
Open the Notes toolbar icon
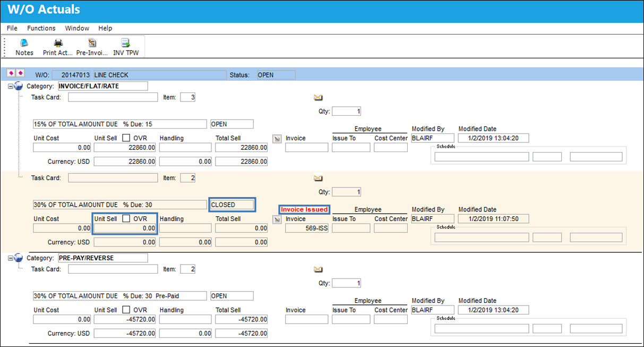24,43
